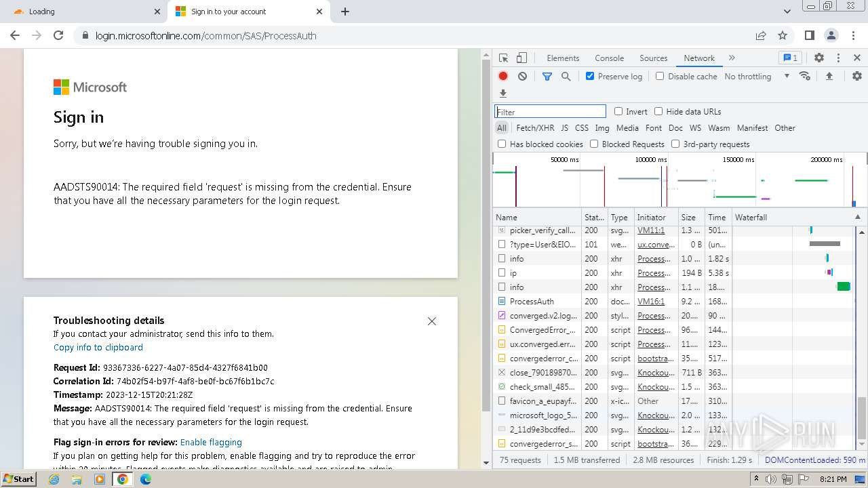Screen dimensions: 868x488
Task: Enable Disable cache checkbox
Action: (660, 76)
